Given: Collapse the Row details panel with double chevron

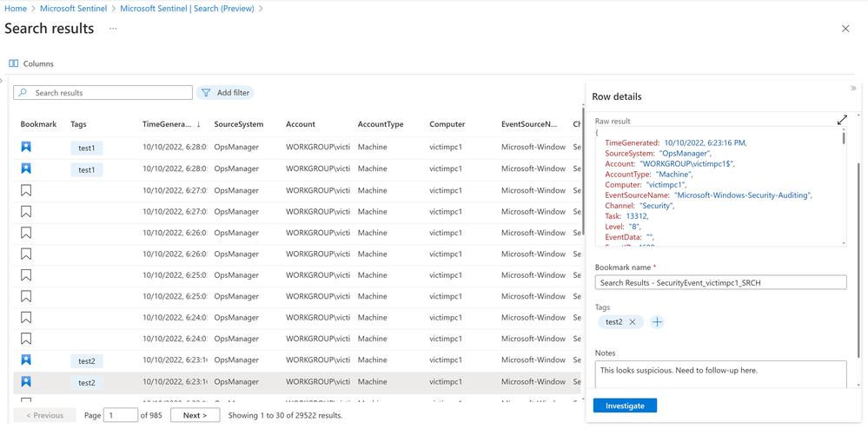Looking at the screenshot, I should click(853, 88).
